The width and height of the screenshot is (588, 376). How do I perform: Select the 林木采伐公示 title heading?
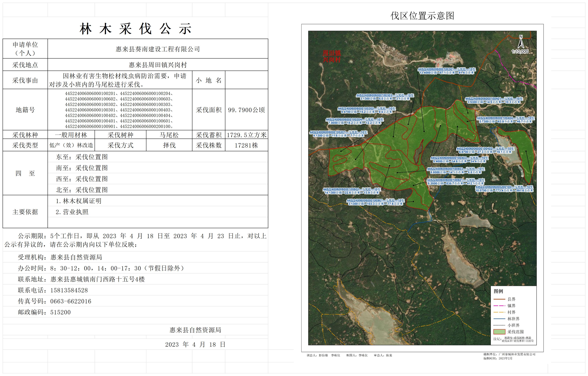[x=136, y=29]
